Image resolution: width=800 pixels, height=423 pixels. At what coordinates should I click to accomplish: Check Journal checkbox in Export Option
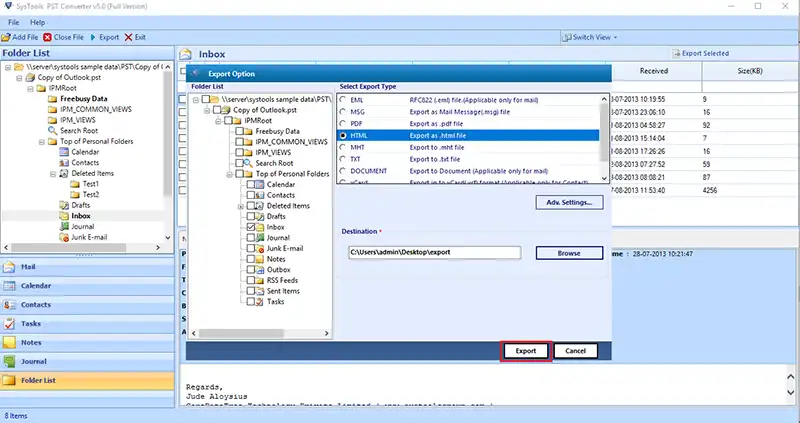click(x=251, y=238)
